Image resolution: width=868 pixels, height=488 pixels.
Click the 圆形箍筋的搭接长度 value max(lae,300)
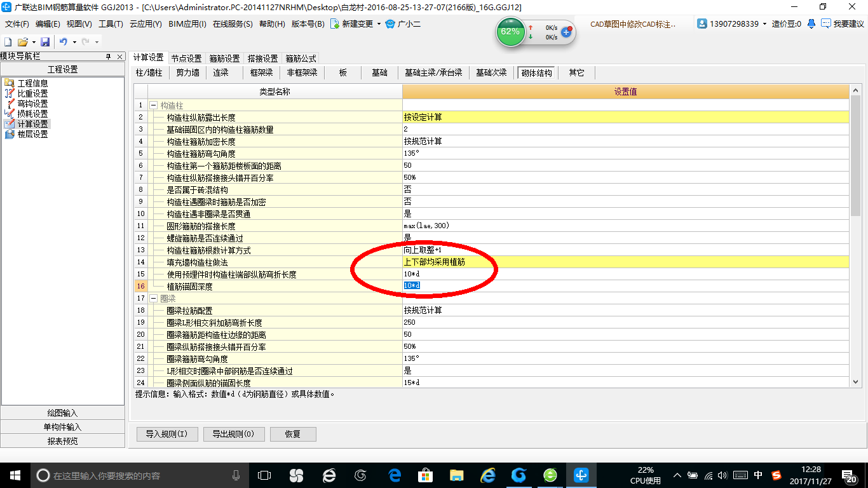point(626,226)
